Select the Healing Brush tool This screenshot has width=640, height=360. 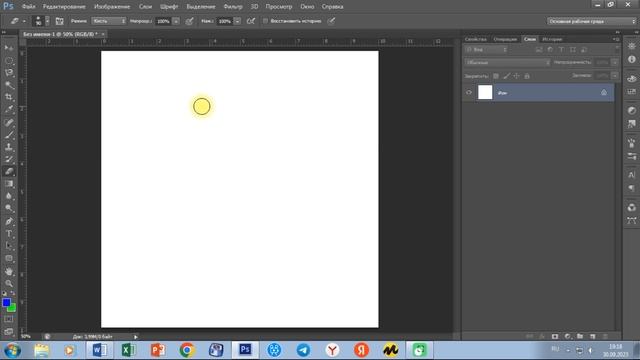(x=9, y=122)
